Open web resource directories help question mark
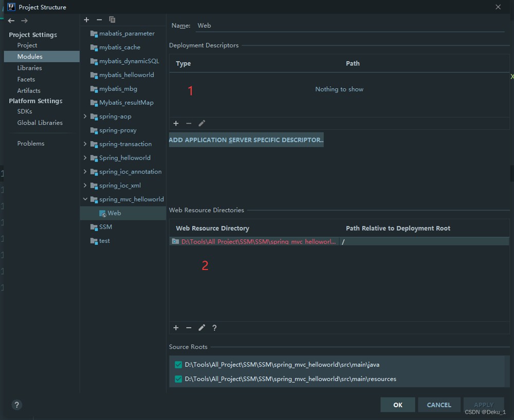Image resolution: width=514 pixels, height=420 pixels. (x=214, y=328)
